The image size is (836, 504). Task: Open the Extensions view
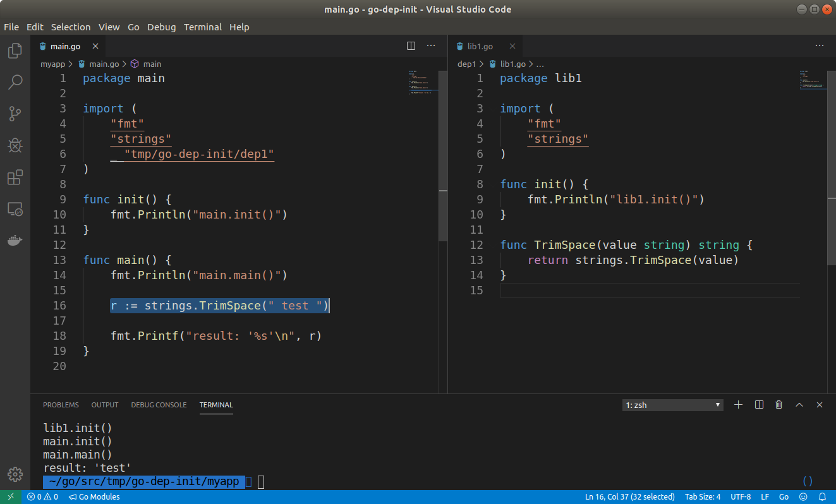click(x=15, y=177)
